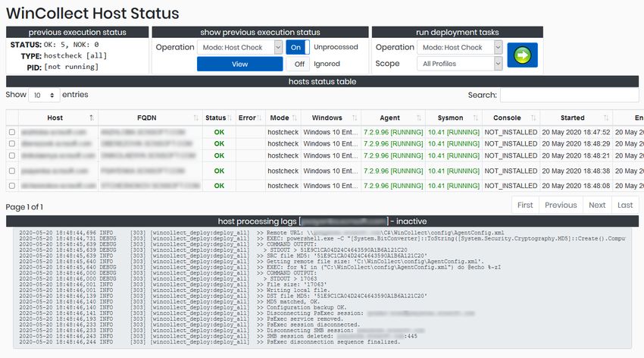The height and width of the screenshot is (358, 644).
Task: Open the run deployment Operation dropdown
Action: [x=460, y=47]
